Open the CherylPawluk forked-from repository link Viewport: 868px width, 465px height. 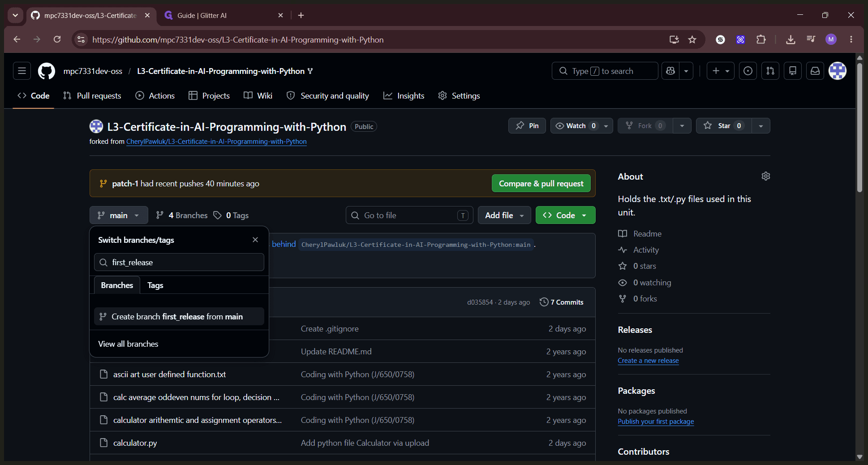click(x=216, y=142)
